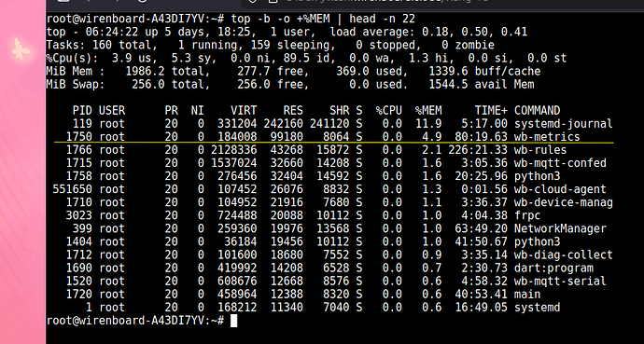Click the TIME+ value 226:21.33
The height and width of the screenshot is (344, 644).
click(x=478, y=150)
